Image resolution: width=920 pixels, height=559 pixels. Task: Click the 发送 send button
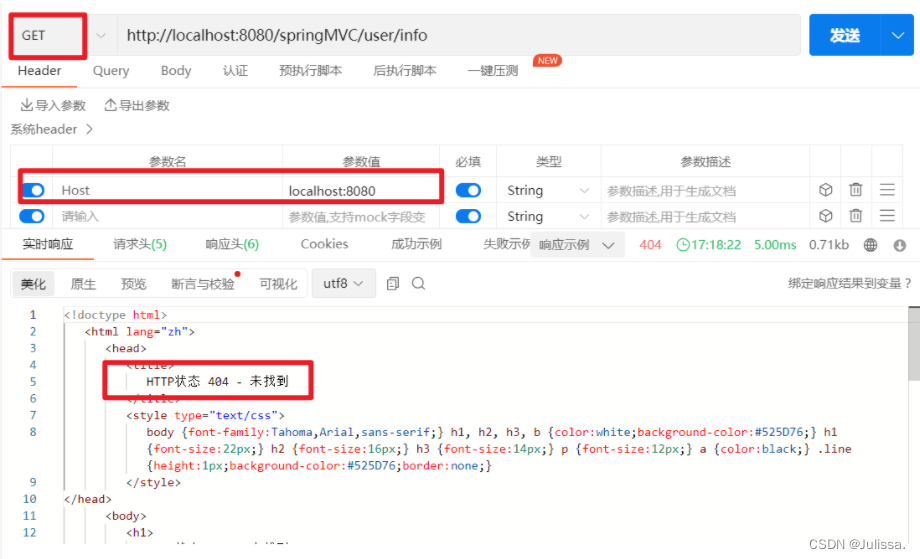pos(845,35)
